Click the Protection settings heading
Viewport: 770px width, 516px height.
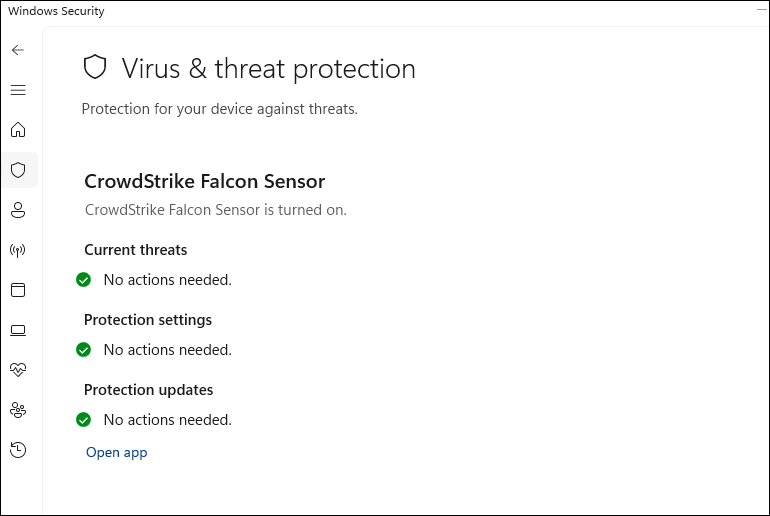point(148,320)
